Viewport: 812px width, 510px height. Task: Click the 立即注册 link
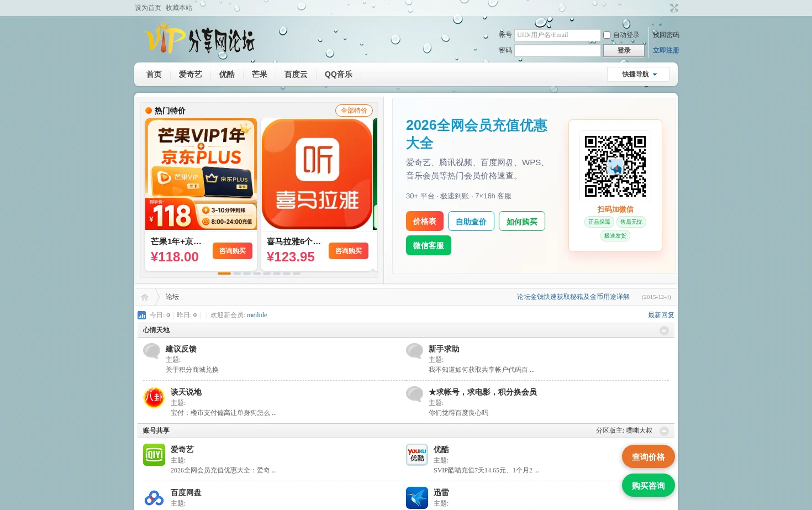tap(666, 50)
